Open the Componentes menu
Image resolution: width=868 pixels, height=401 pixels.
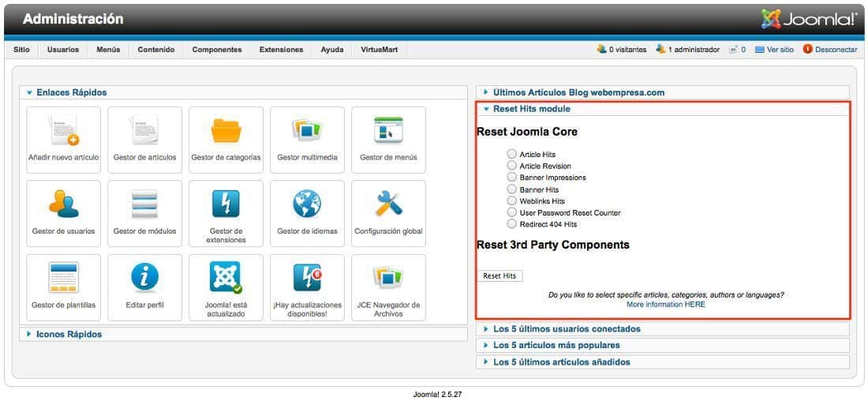217,50
